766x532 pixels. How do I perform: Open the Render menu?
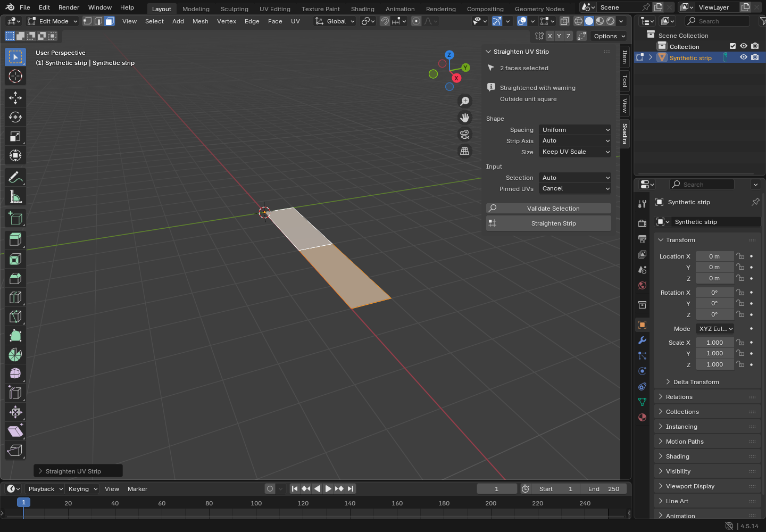pyautogui.click(x=69, y=7)
